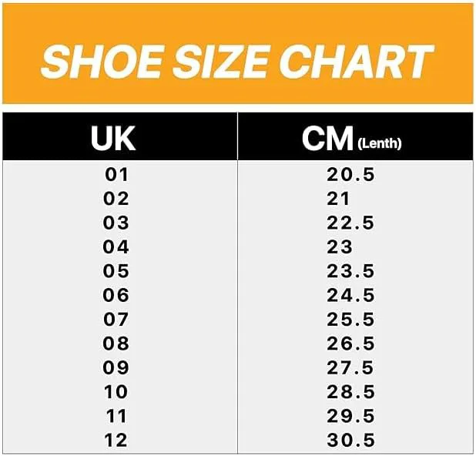
Task: Select UK size 03 cell
Action: click(116, 223)
